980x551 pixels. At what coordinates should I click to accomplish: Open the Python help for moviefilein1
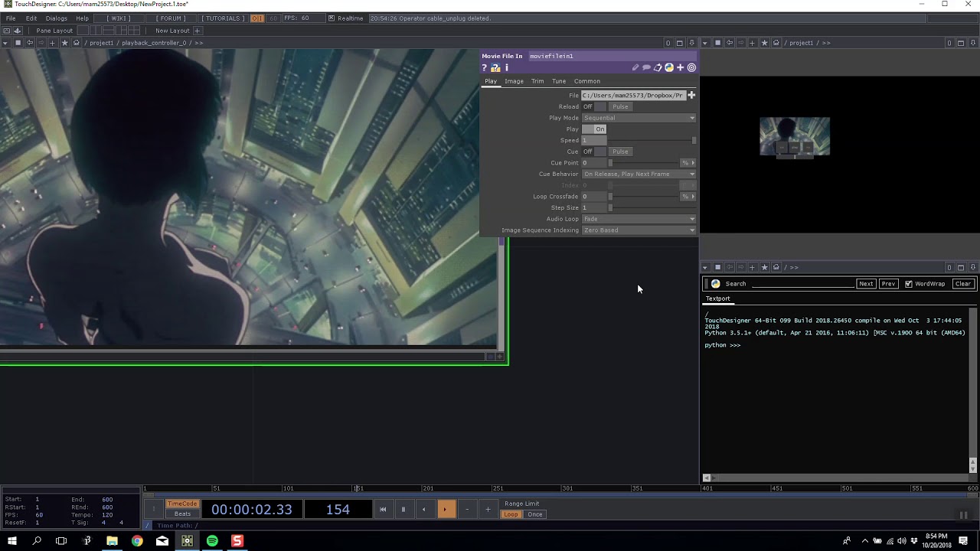pyautogui.click(x=669, y=67)
